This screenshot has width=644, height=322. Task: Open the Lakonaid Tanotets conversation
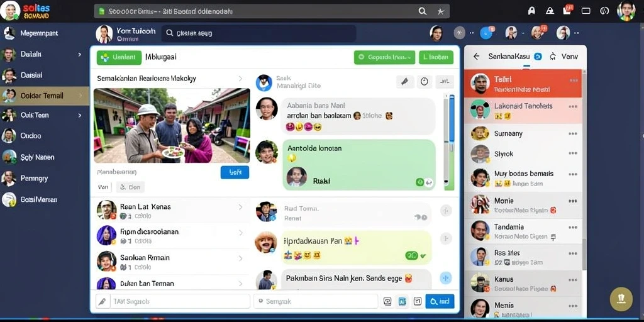pos(523,111)
